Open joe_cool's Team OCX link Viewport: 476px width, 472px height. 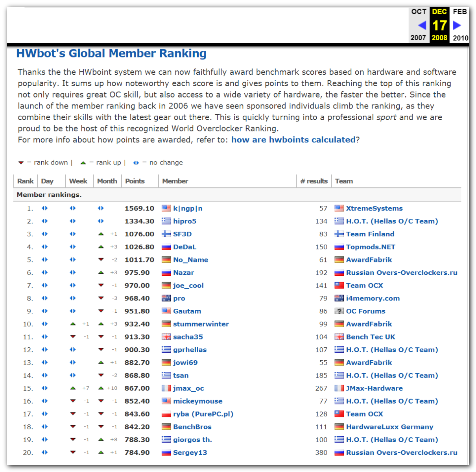pyautogui.click(x=364, y=286)
